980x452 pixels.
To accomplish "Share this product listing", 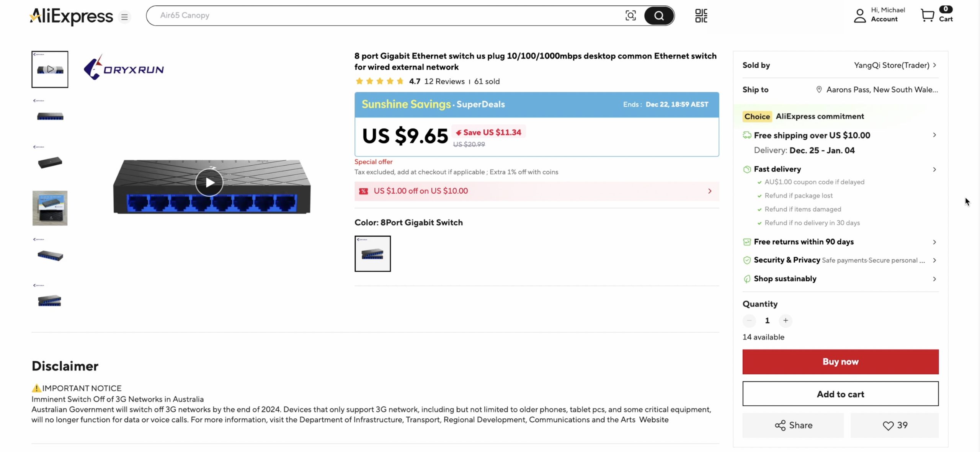I will pos(793,425).
